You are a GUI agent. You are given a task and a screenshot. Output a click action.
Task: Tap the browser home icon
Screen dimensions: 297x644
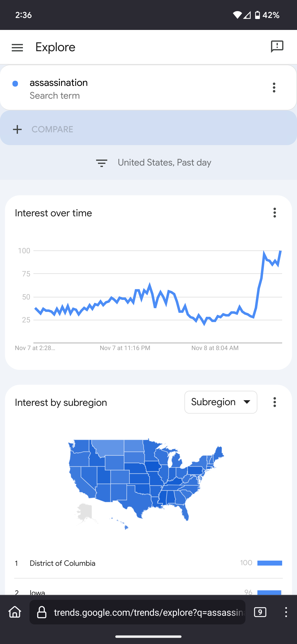15,612
